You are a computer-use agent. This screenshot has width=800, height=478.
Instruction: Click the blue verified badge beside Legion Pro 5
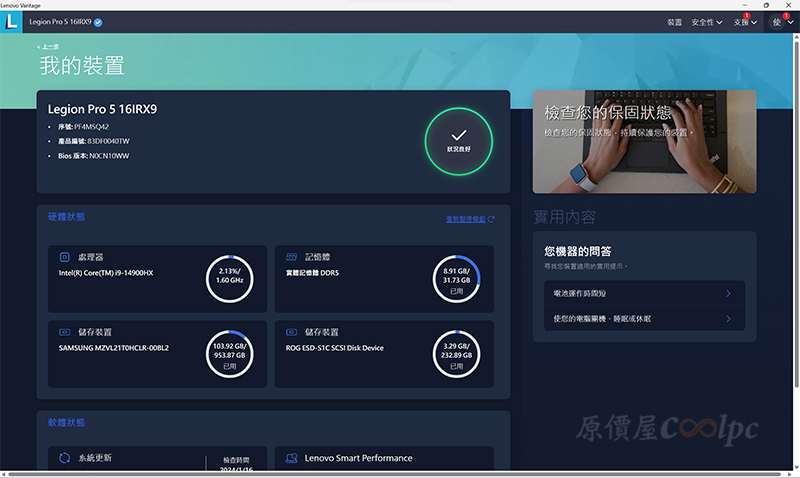98,22
